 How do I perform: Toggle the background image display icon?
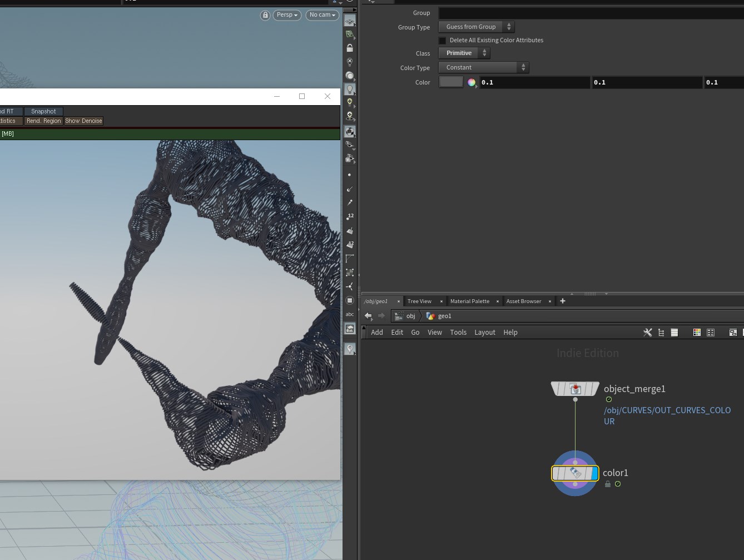tap(350, 329)
